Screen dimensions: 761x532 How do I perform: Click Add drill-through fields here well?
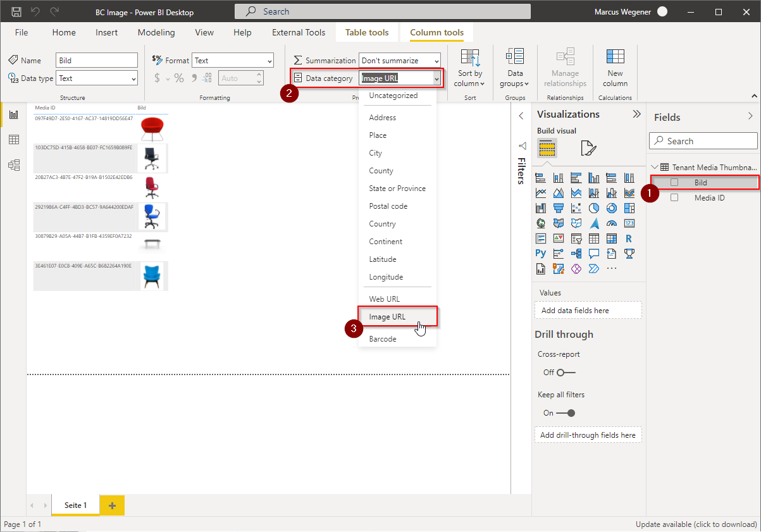point(588,435)
